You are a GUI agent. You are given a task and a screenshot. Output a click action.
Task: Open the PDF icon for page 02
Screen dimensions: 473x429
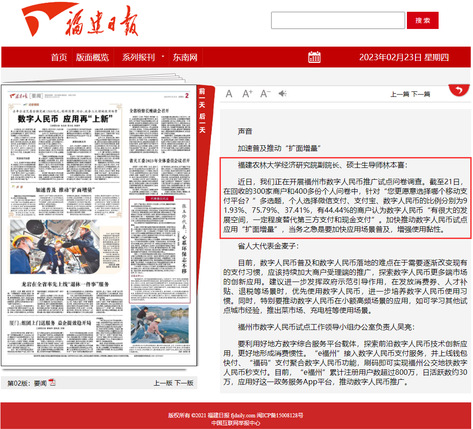pos(52,383)
